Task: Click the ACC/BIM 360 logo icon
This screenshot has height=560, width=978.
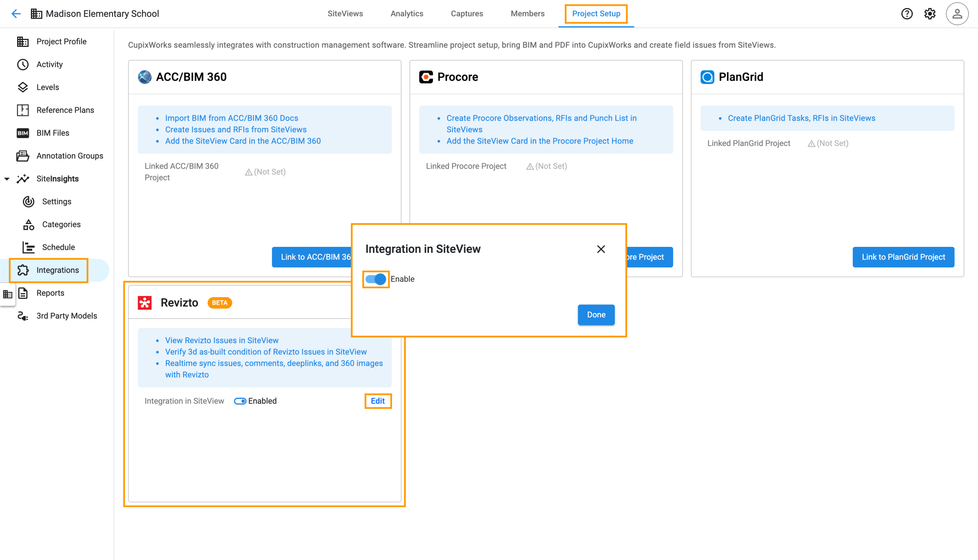Action: coord(145,77)
